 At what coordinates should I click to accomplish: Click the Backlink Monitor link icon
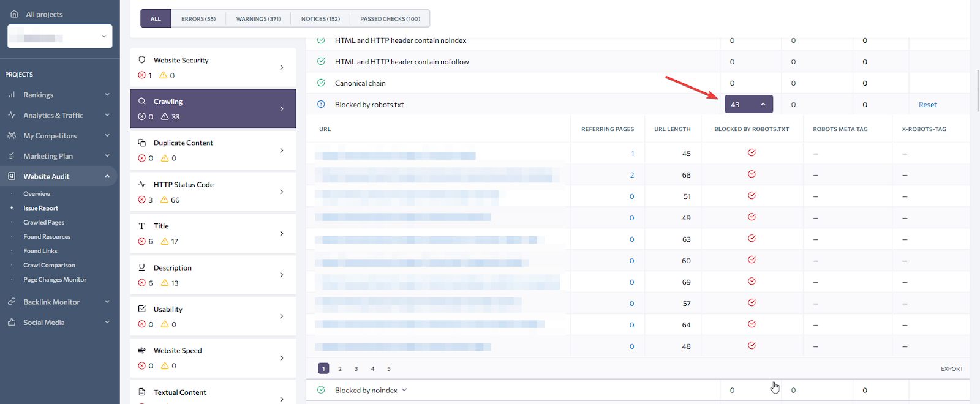click(x=12, y=302)
